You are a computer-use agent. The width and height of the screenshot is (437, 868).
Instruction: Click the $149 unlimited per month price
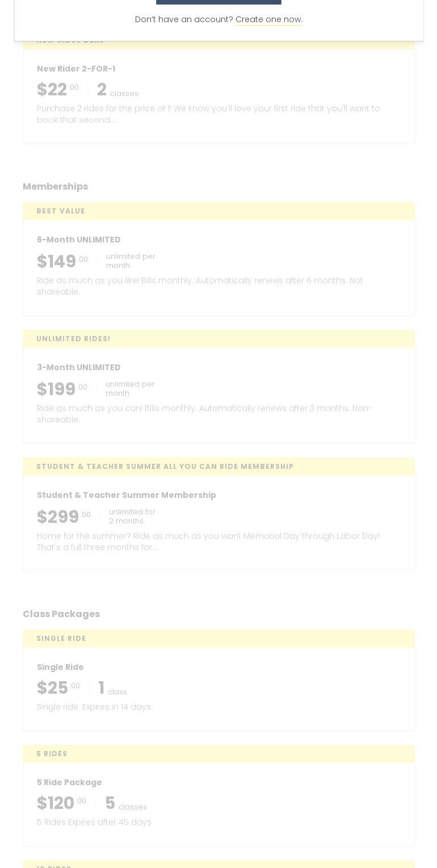(57, 262)
